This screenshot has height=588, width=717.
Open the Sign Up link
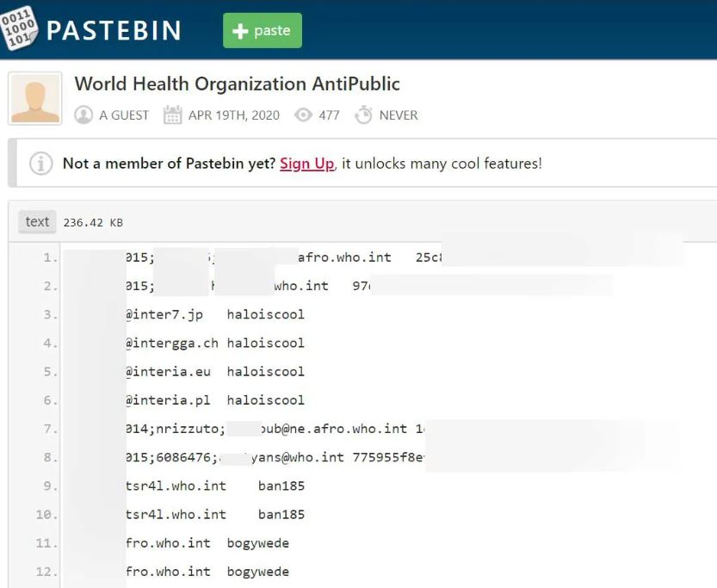pyautogui.click(x=306, y=163)
